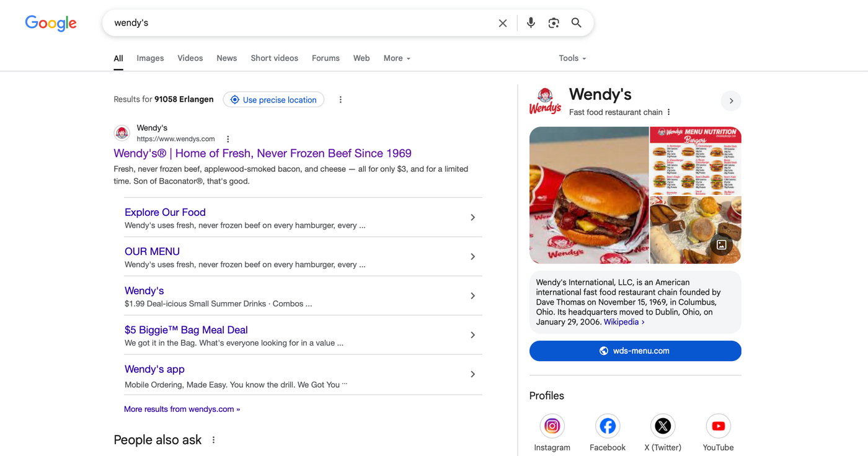Click 'More results from wendys.com' link
868x456 pixels.
[182, 409]
